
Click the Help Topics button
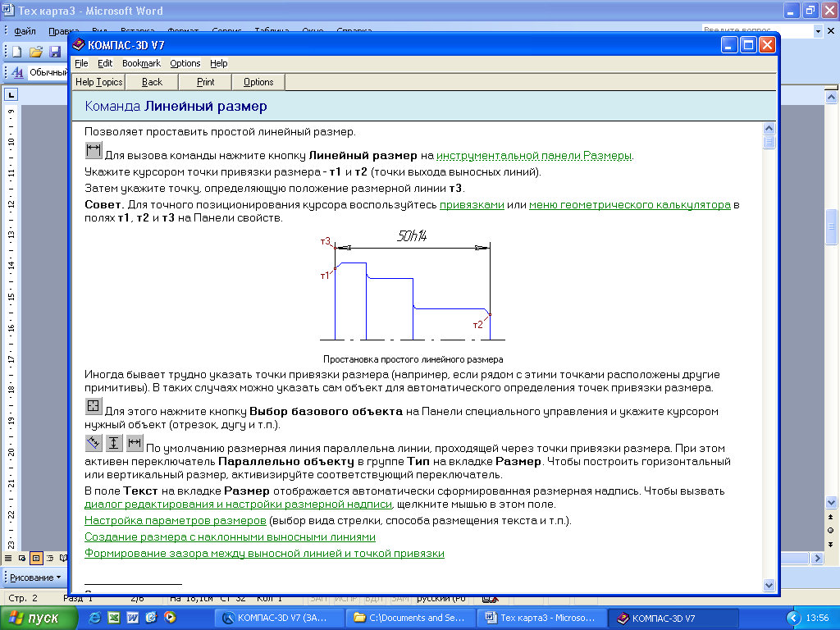[98, 82]
